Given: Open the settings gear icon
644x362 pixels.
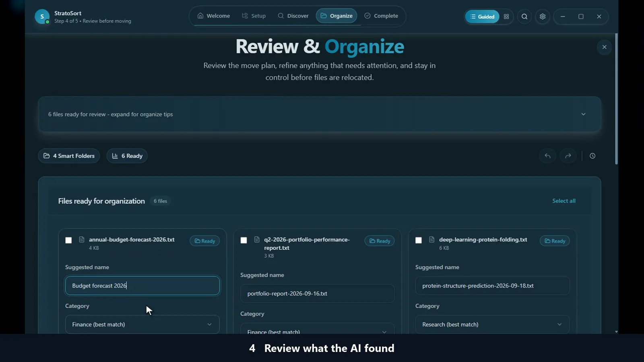Looking at the screenshot, I should (x=543, y=16).
